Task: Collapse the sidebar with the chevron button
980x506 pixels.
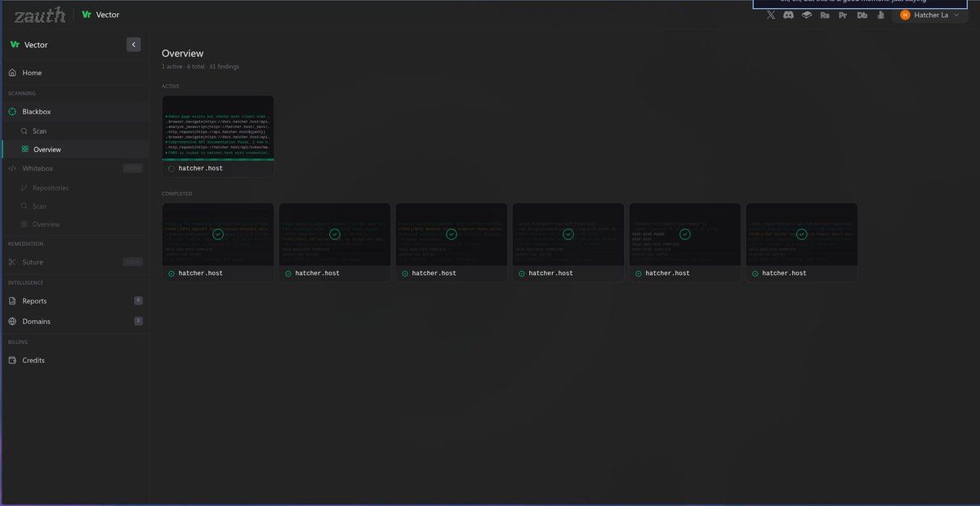Action: click(134, 45)
